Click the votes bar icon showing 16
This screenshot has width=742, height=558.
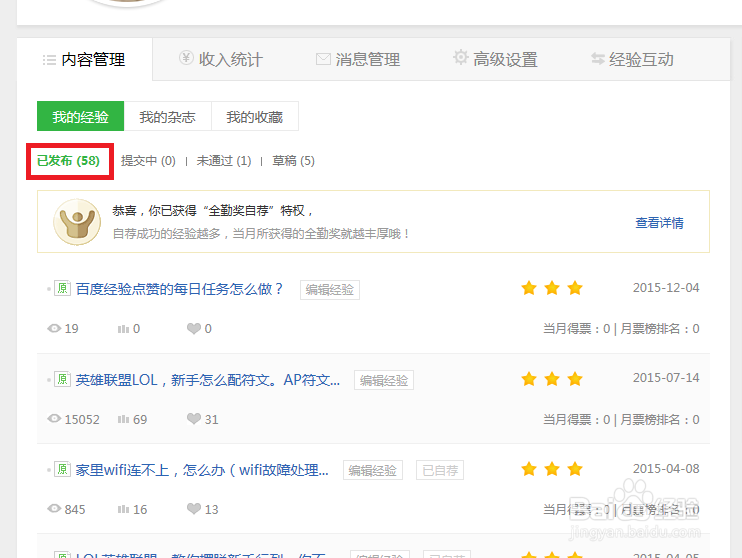click(123, 509)
